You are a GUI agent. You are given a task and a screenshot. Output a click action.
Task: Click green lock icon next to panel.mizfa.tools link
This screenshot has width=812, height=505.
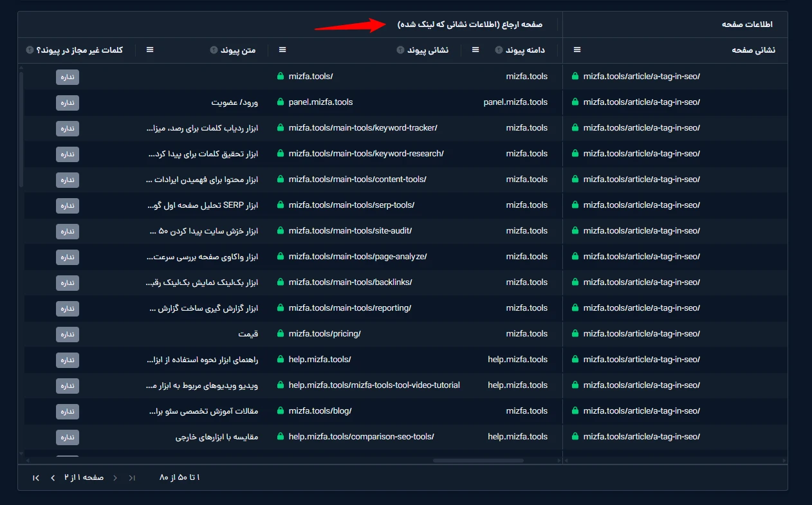(x=280, y=102)
